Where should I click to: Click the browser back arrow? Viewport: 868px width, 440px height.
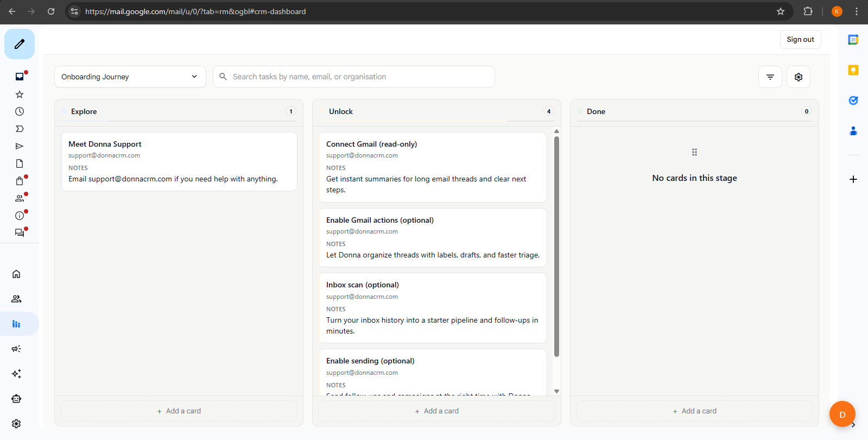pos(12,11)
